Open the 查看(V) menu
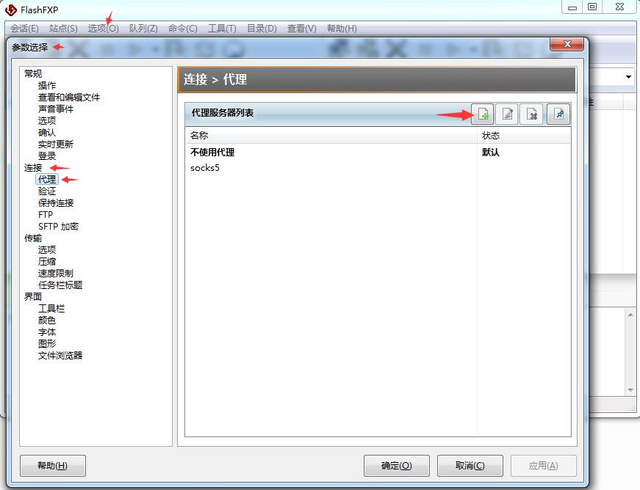Viewport: 640px width, 490px height. 302,29
